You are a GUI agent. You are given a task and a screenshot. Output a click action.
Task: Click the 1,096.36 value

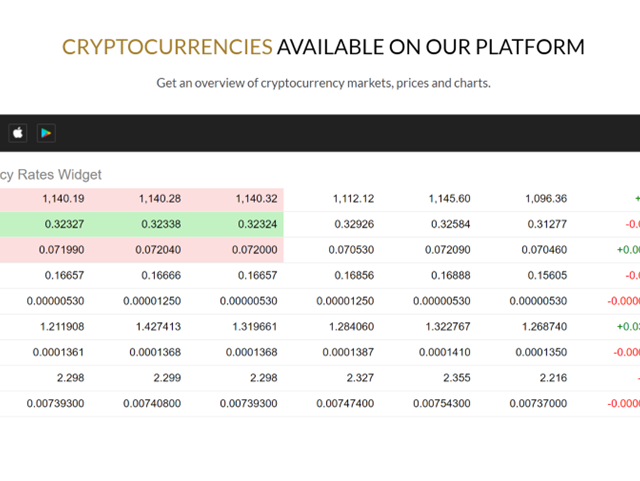pyautogui.click(x=545, y=199)
